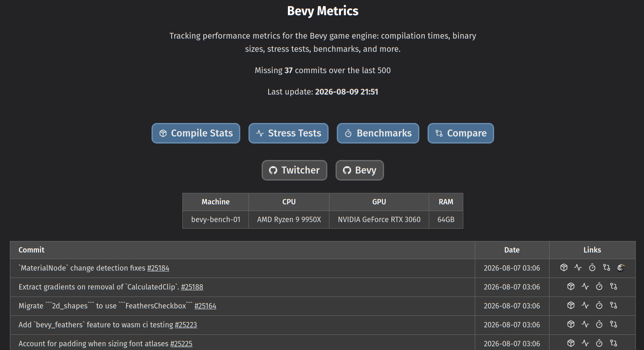The height and width of the screenshot is (350, 644).
Task: Open pull request link #25184
Action: click(158, 268)
